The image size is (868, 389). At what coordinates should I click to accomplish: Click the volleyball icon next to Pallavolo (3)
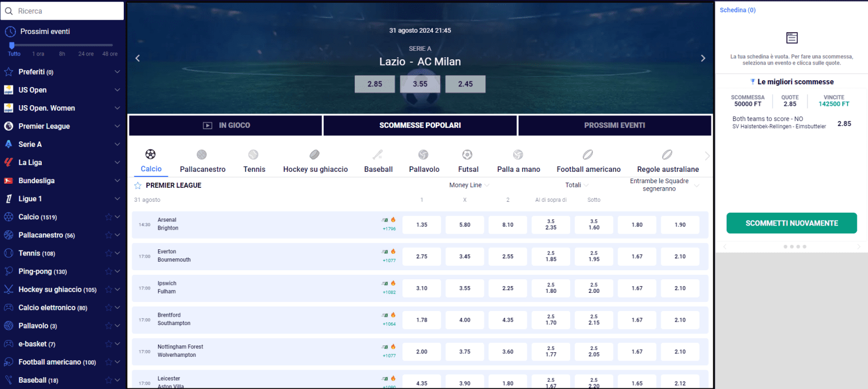point(8,326)
